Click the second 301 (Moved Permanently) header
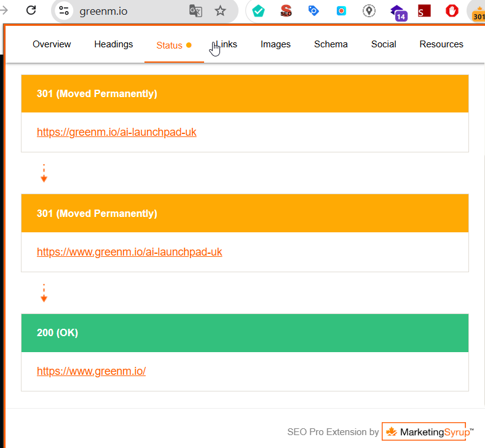 (245, 213)
